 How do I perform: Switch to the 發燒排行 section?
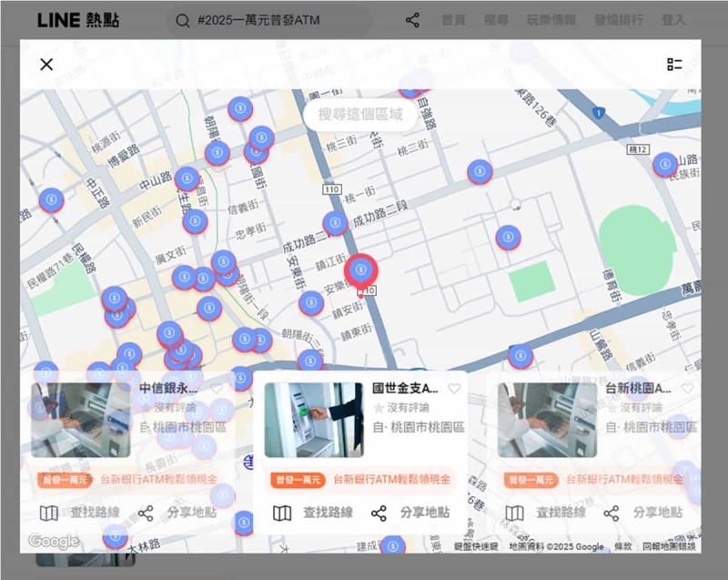click(x=621, y=19)
